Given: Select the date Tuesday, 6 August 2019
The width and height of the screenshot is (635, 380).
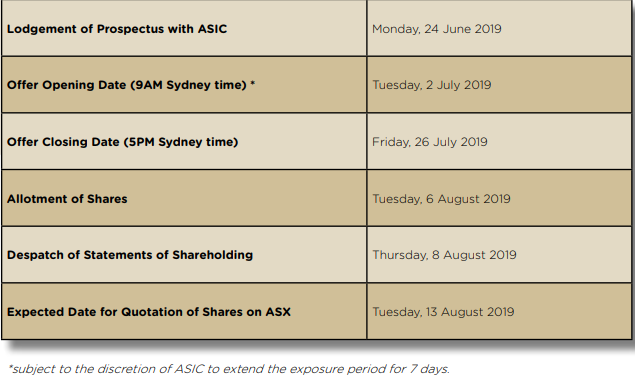Looking at the screenshot, I should coord(441,199).
